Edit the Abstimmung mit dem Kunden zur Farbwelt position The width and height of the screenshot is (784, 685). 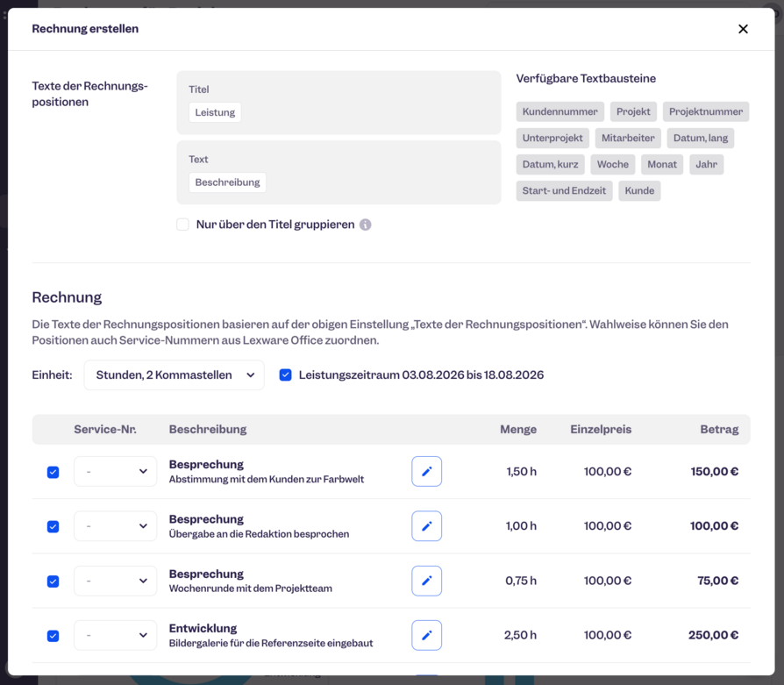point(426,471)
